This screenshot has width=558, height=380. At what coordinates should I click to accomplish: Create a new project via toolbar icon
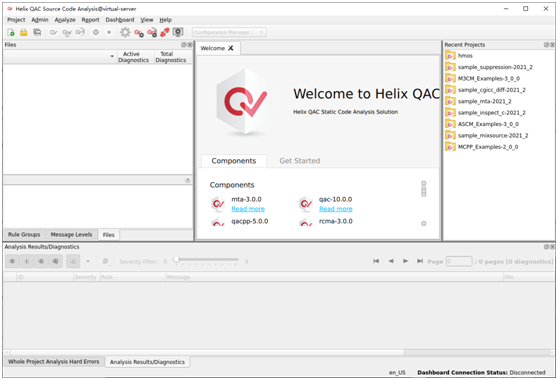click(11, 32)
